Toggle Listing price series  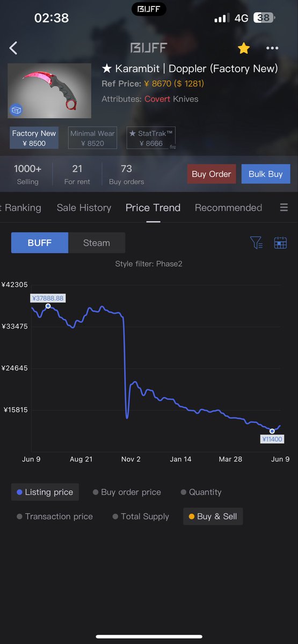pyautogui.click(x=45, y=492)
